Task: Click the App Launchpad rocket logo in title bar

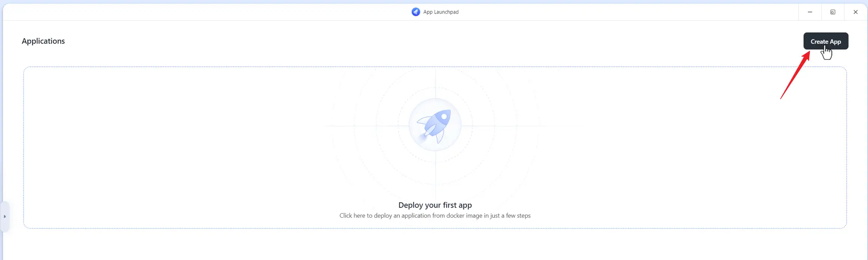Action: click(x=416, y=12)
